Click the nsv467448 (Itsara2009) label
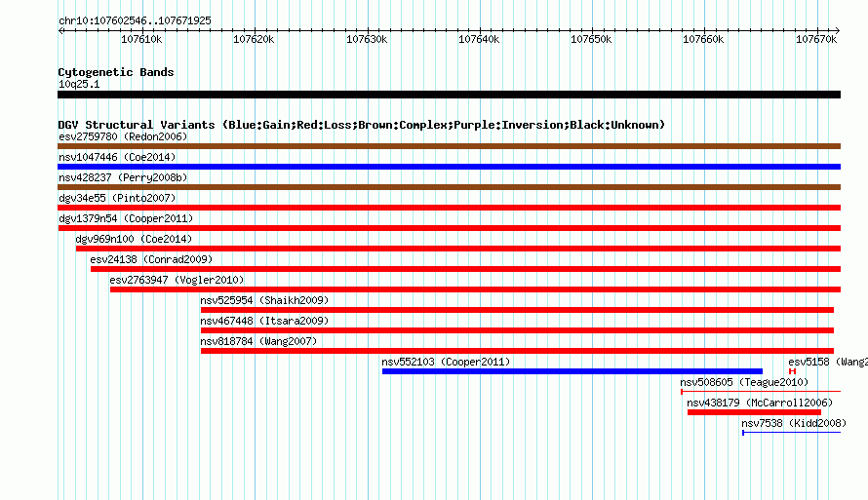Screen dimensions: 868x500 264,321
